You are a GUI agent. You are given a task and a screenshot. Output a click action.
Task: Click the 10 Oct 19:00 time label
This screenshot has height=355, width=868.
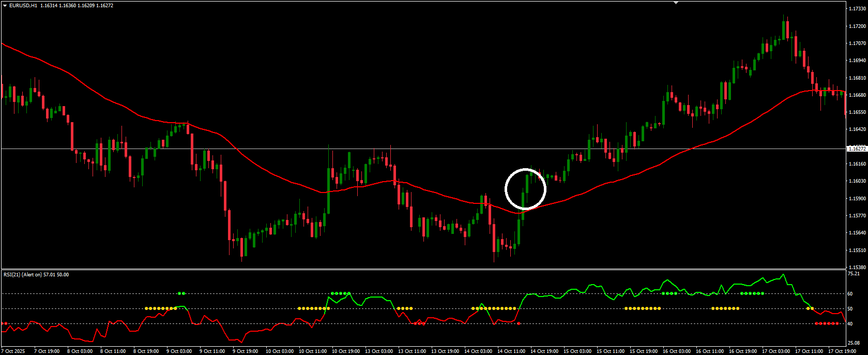[x=345, y=351]
